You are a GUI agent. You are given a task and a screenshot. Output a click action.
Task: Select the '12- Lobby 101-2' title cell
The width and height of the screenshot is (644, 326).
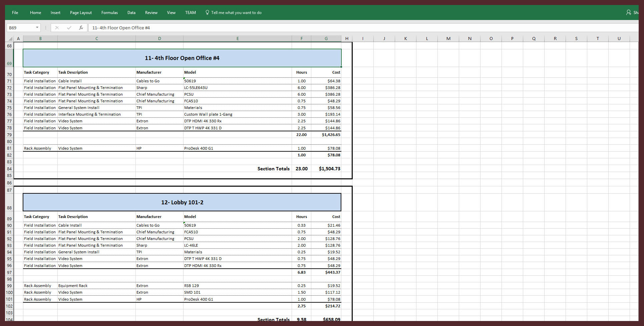click(182, 202)
